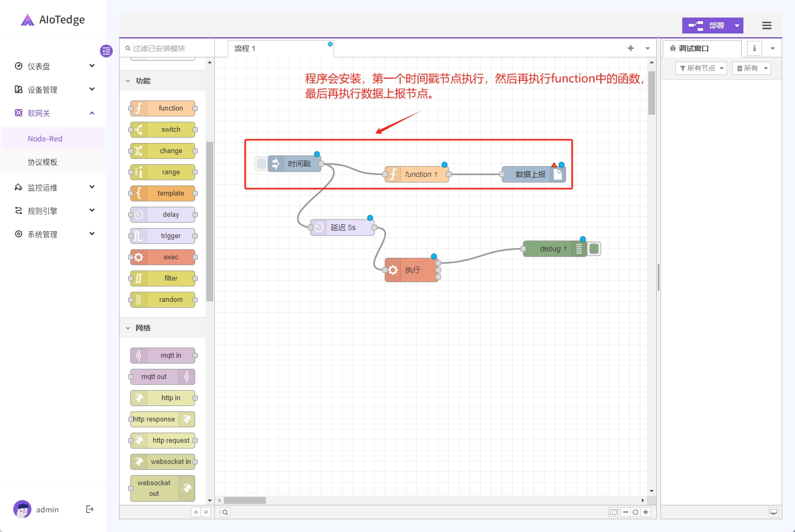Open the 所有节点 filter dropdown

[701, 68]
